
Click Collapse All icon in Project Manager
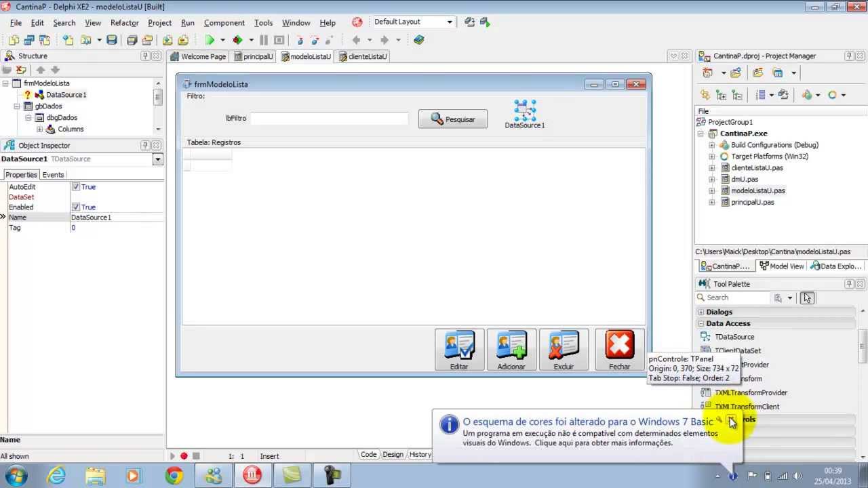pyautogui.click(x=737, y=95)
